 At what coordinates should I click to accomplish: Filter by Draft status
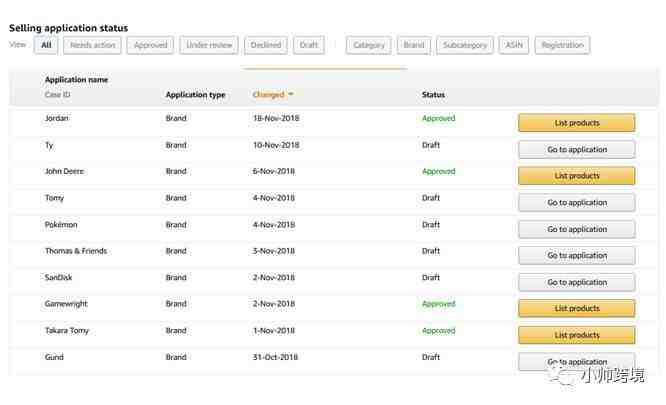click(x=309, y=45)
